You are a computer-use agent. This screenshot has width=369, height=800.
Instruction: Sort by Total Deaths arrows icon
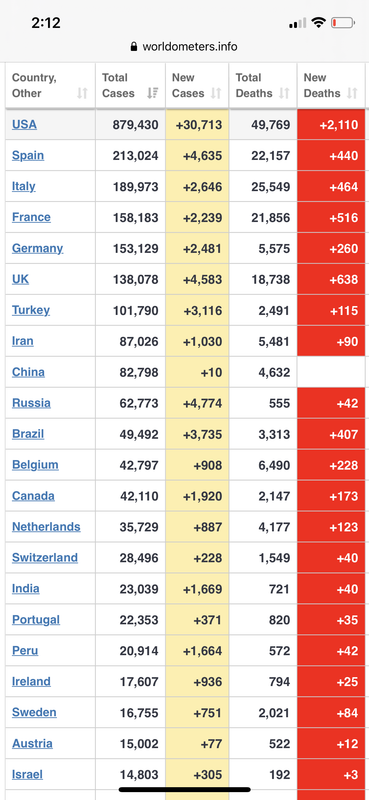[284, 93]
